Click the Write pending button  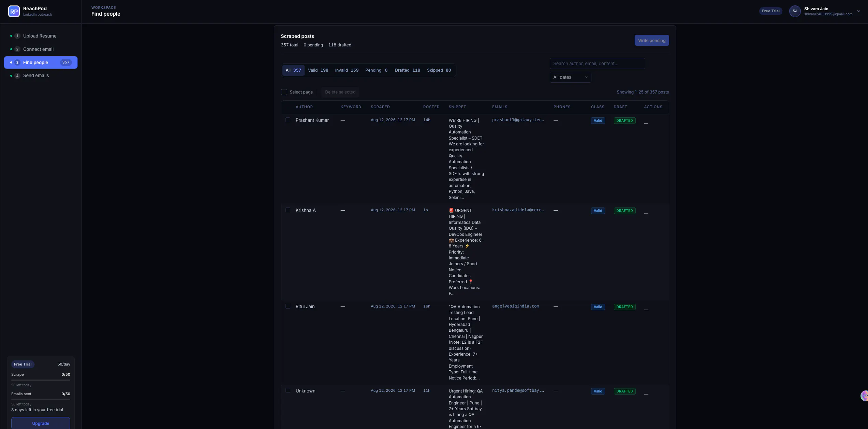pos(651,40)
